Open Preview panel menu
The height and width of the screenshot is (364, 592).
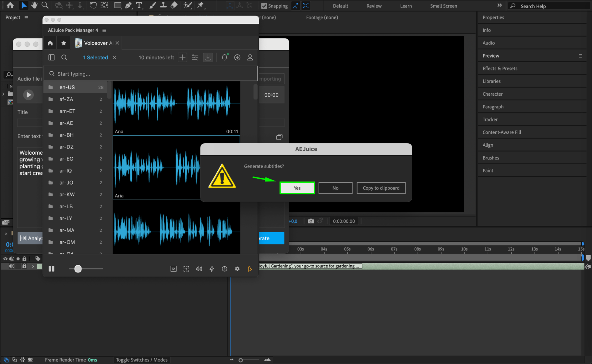(580, 56)
